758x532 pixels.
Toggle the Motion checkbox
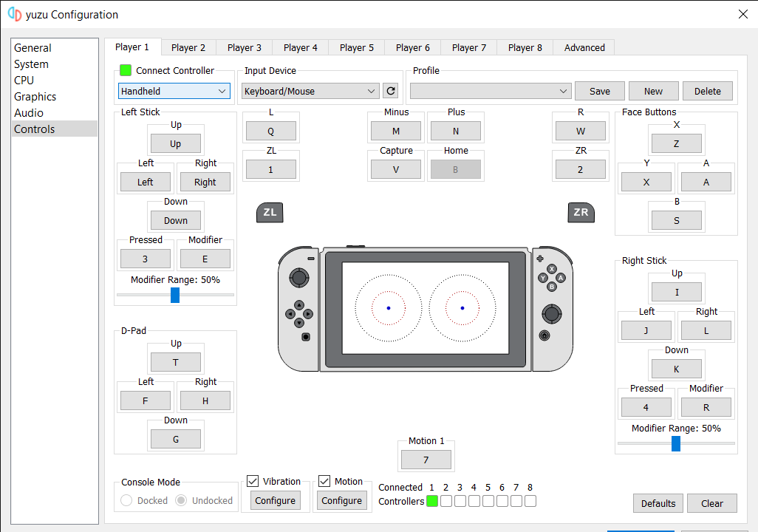tap(324, 481)
